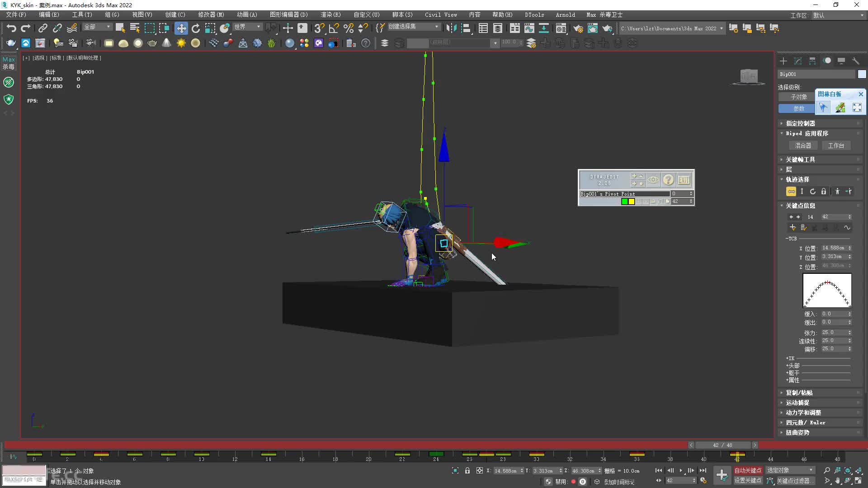Open the Hierarchy panel tab

click(812, 61)
